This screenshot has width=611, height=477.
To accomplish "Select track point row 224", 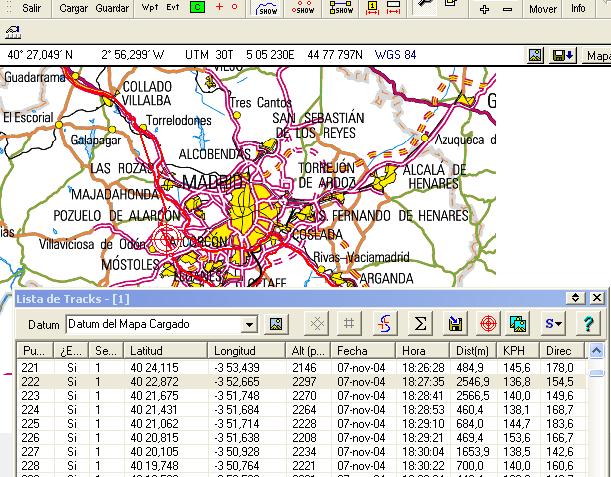I will 301,410.
